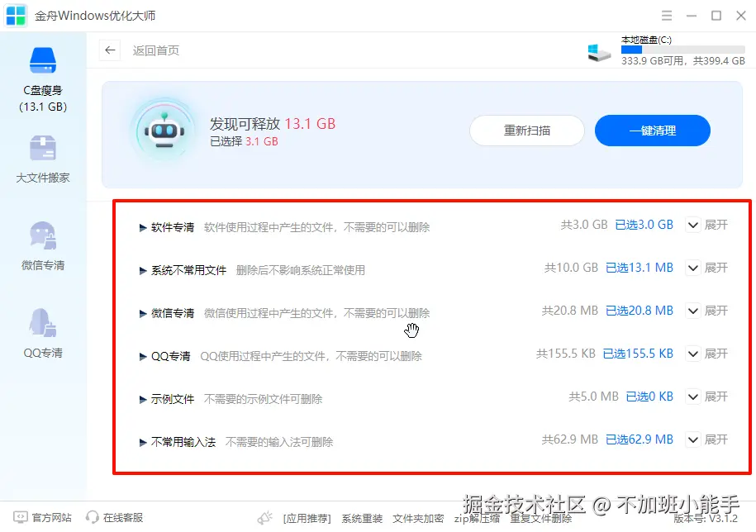The width and height of the screenshot is (756, 532).
Task: Click the 共10.0 GB total size text
Action: (x=571, y=268)
